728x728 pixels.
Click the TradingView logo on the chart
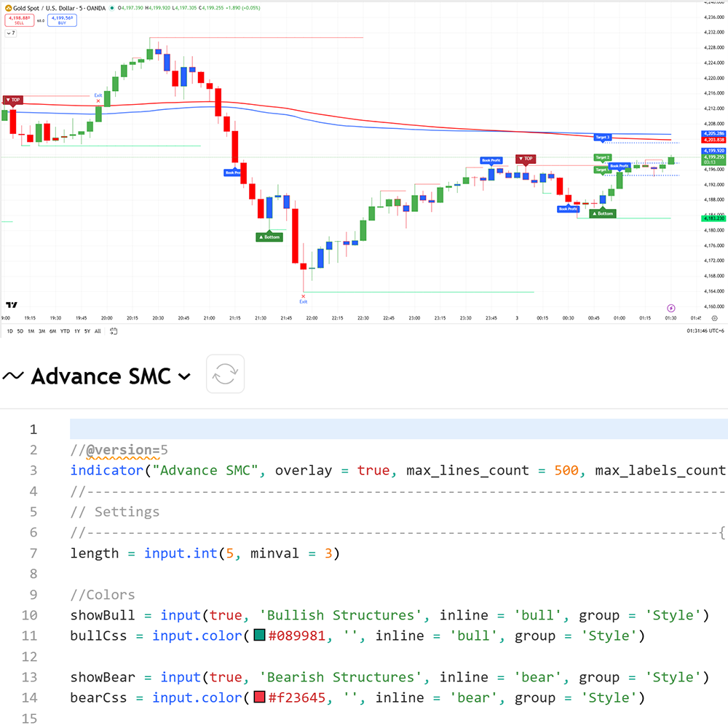click(x=12, y=305)
